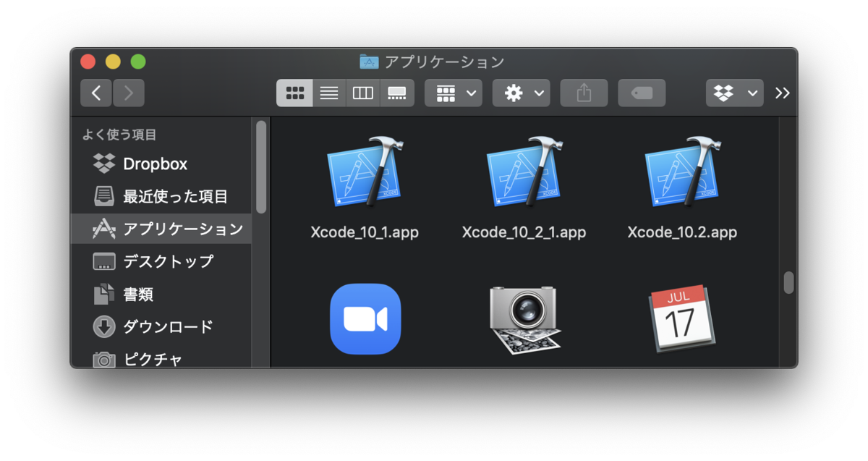868x461 pixels.
Task: Select the Xcode_10.2.app icon
Action: click(x=683, y=172)
